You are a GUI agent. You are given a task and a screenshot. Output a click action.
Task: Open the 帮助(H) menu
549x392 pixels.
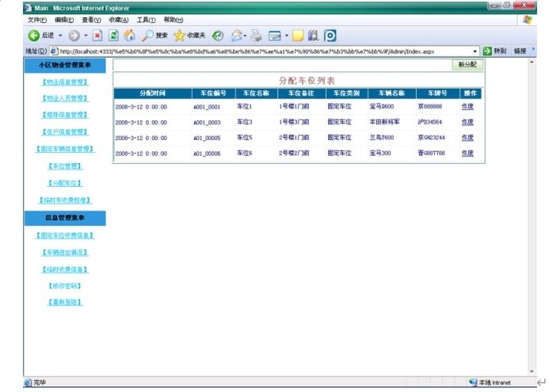coord(173,20)
